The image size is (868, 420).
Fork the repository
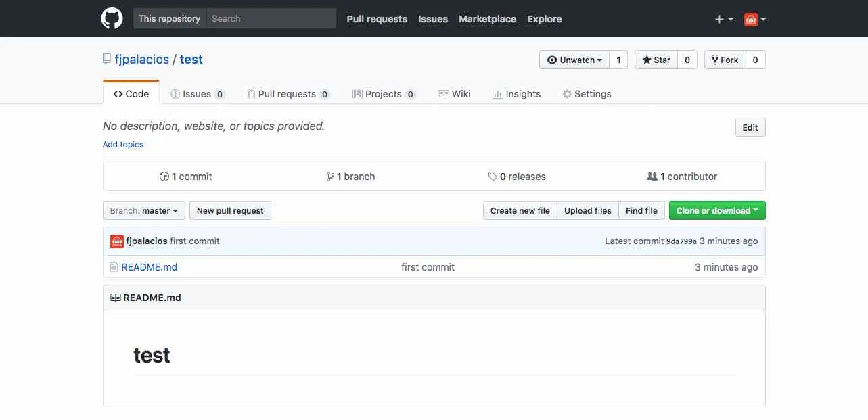pyautogui.click(x=725, y=60)
